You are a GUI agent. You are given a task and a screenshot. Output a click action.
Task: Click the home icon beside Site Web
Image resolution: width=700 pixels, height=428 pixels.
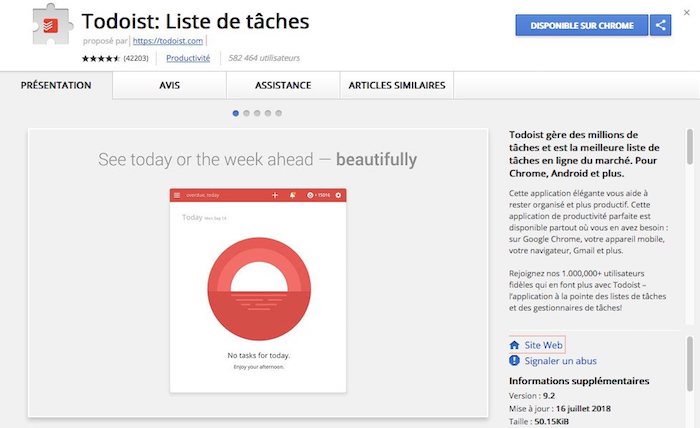click(x=515, y=345)
